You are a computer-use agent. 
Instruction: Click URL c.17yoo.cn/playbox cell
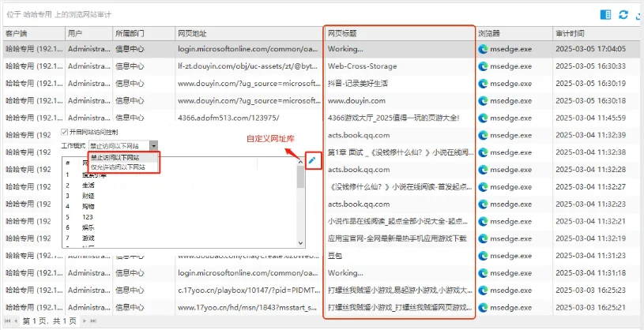249,291
